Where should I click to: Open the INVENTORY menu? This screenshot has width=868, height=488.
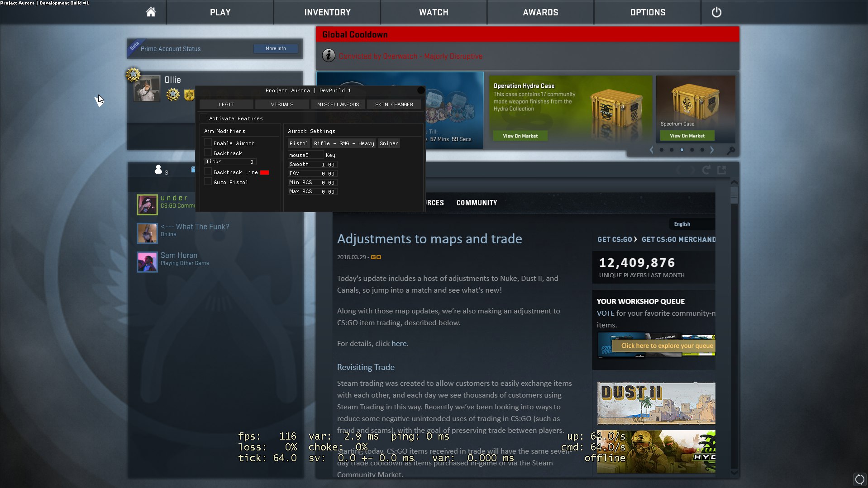pyautogui.click(x=327, y=12)
